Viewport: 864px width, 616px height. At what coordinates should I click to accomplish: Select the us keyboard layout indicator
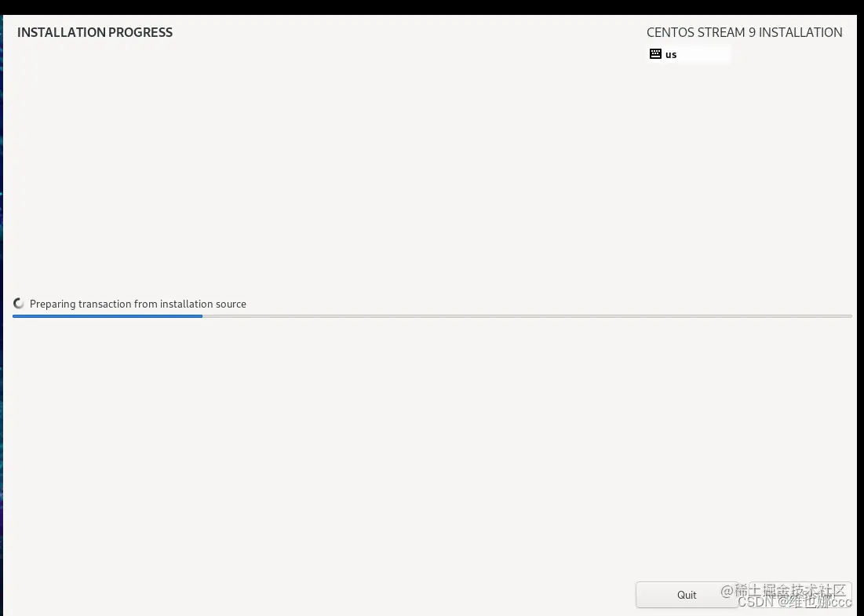(x=689, y=54)
